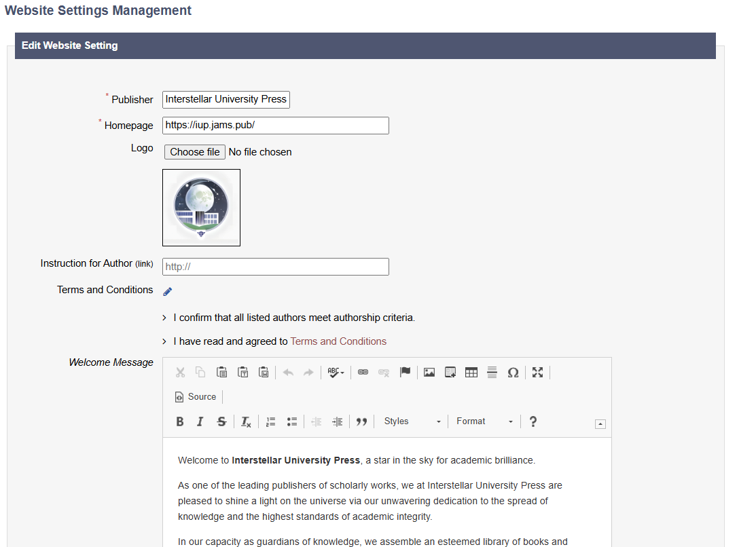Toggle strikethrough formatting
This screenshot has width=756, height=547.
pos(221,421)
